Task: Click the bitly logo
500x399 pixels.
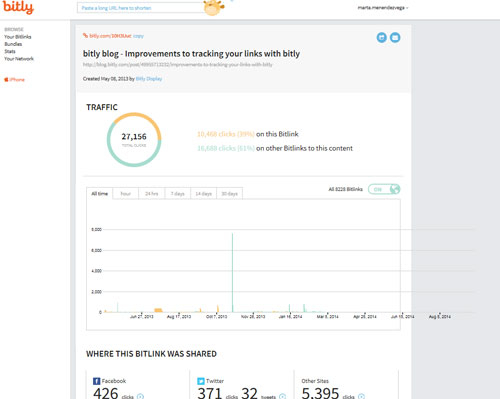Action: pos(18,7)
